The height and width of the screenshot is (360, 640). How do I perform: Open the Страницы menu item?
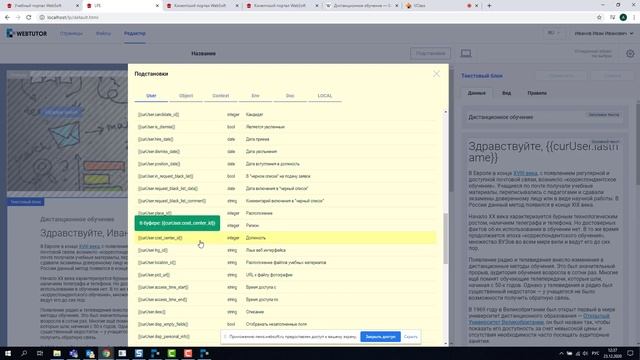tap(71, 33)
